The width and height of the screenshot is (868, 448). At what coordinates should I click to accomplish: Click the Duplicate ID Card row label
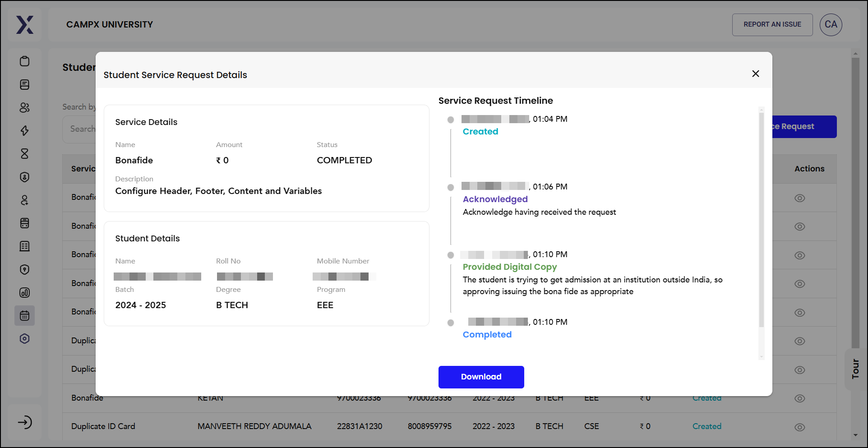(103, 426)
